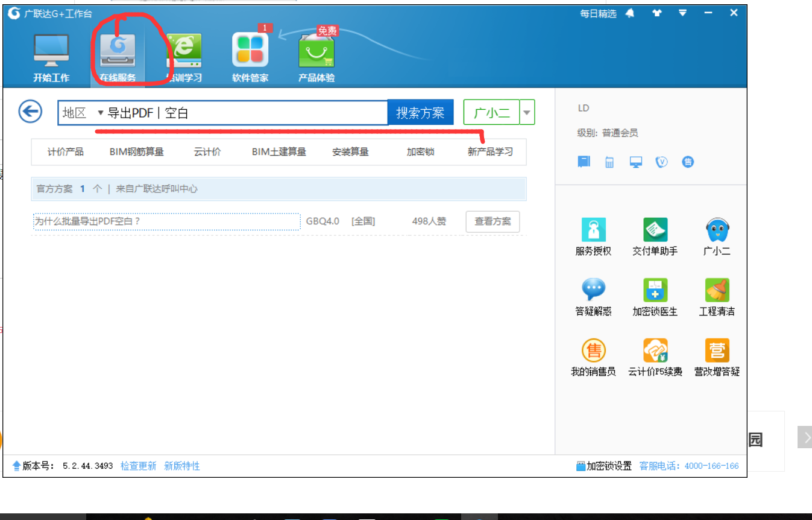The height and width of the screenshot is (520, 812).
Task: Click the green 广小二 button
Action: (491, 112)
